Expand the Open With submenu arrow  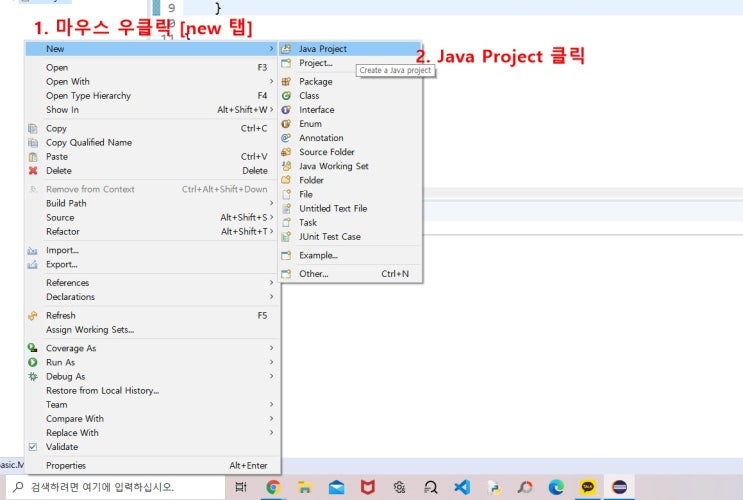pos(272,82)
